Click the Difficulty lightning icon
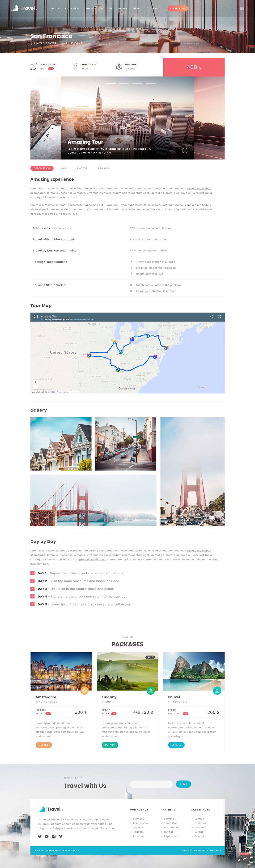Image resolution: width=255 pixels, height=868 pixels. (x=76, y=67)
